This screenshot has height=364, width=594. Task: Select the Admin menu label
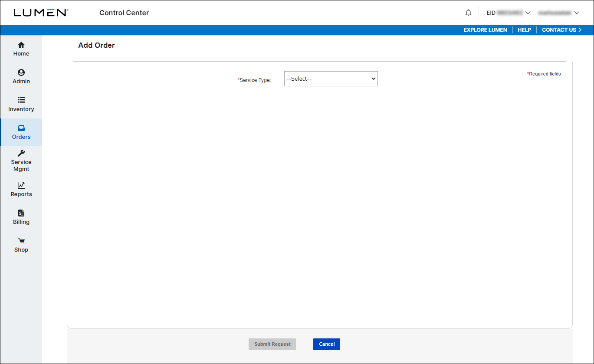coord(21,82)
